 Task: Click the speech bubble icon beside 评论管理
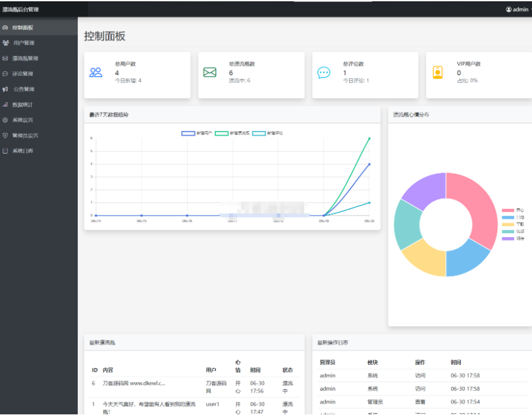[x=6, y=74]
